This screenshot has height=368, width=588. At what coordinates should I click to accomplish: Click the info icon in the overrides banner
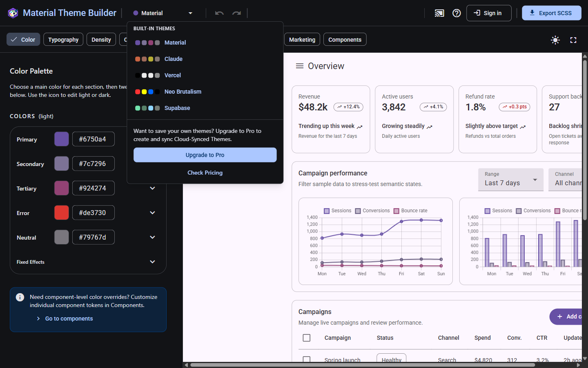click(x=20, y=297)
